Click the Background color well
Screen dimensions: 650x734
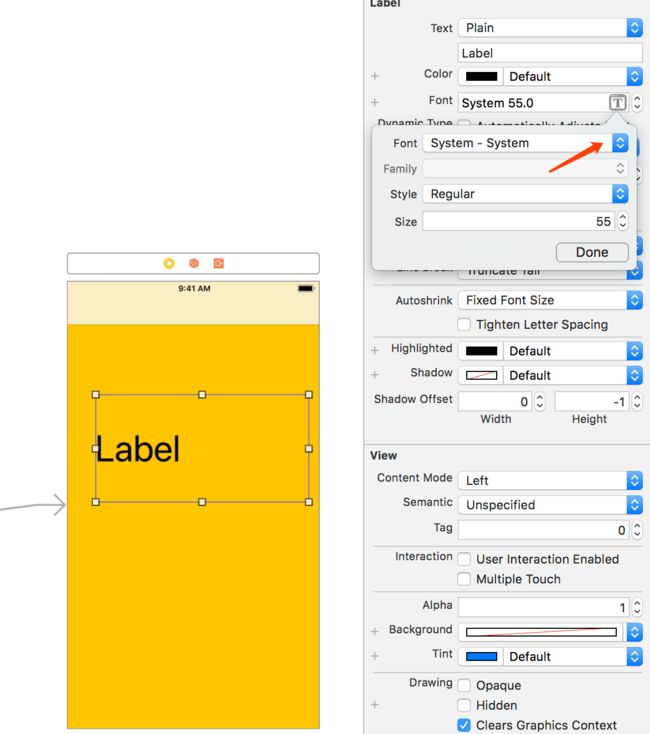pos(541,632)
